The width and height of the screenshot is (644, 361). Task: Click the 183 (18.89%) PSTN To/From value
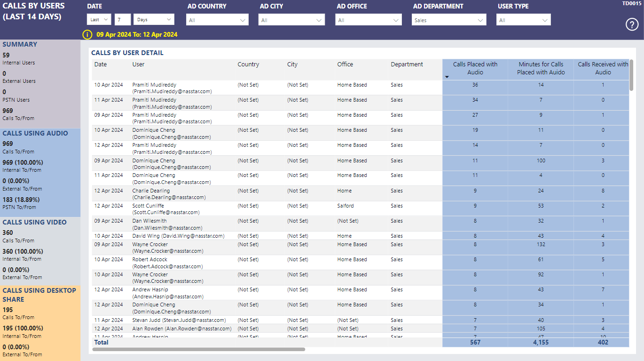pos(21,199)
